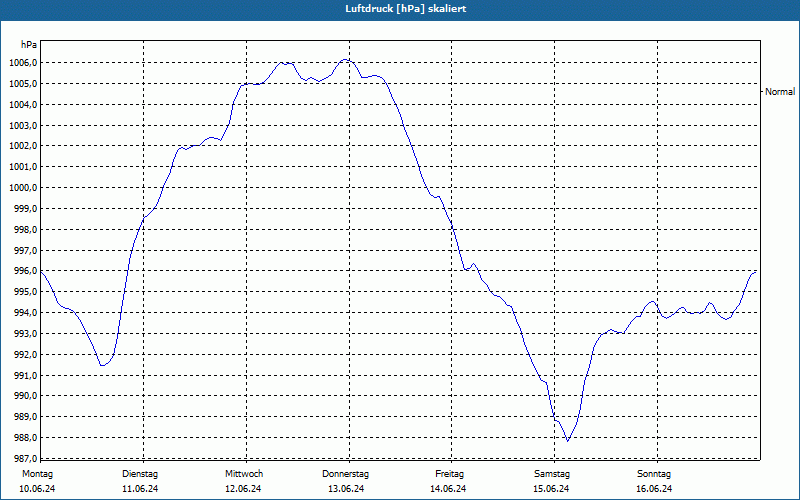The width and height of the screenshot is (800, 500).
Task: Click the '998,0' axis value
Action: 26,230
